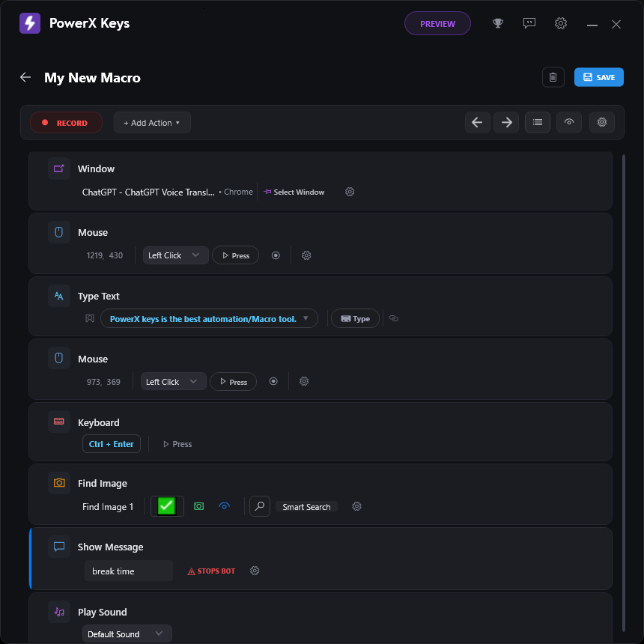
Task: Click the magnifier search icon in Find Image
Action: tap(260, 506)
